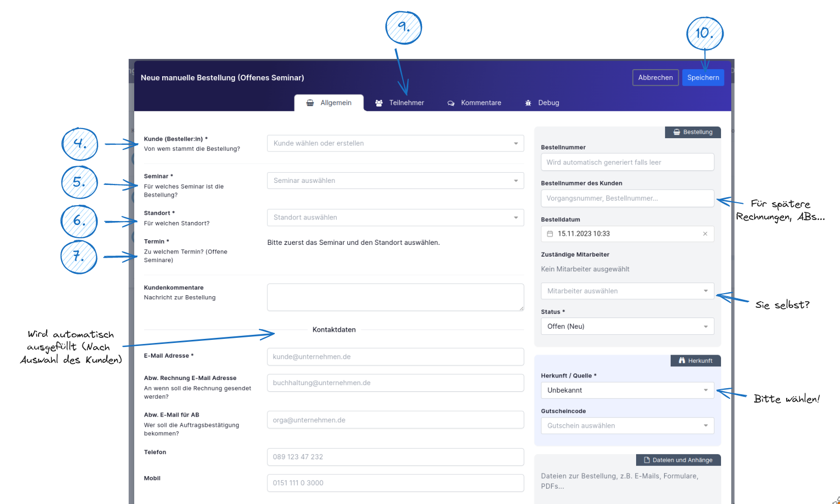Open the Herkunft / Quelle dropdown

(627, 390)
